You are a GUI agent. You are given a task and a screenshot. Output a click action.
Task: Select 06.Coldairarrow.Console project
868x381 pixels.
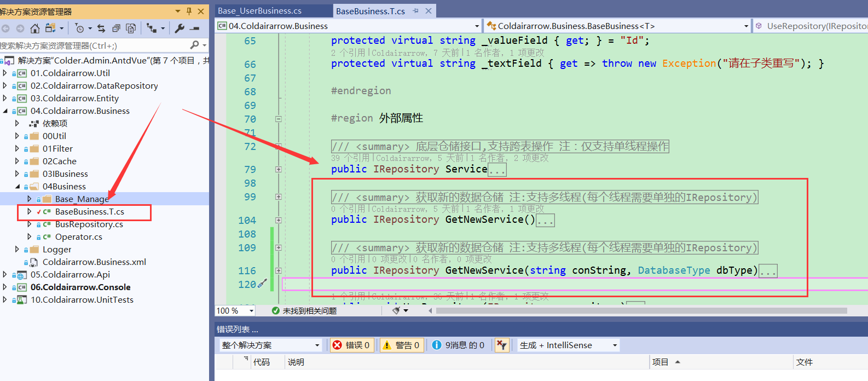[80, 287]
